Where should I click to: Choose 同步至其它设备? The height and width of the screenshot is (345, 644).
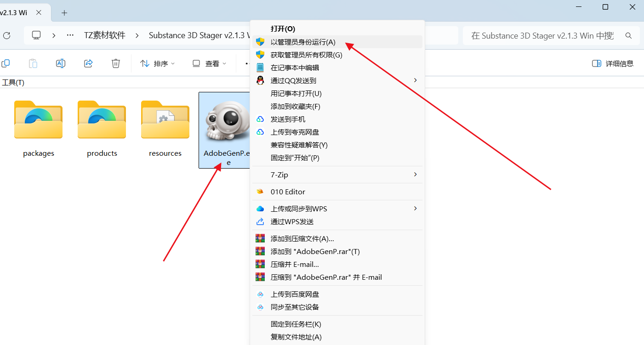(337, 307)
